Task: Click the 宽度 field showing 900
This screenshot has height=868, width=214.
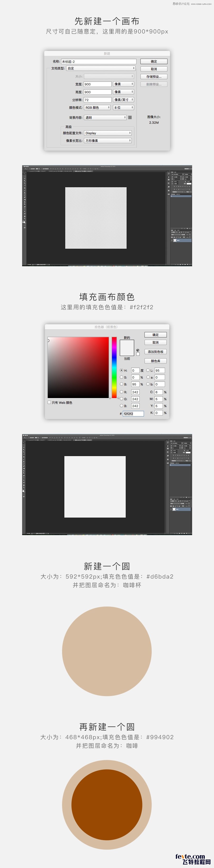Action: 97,84
